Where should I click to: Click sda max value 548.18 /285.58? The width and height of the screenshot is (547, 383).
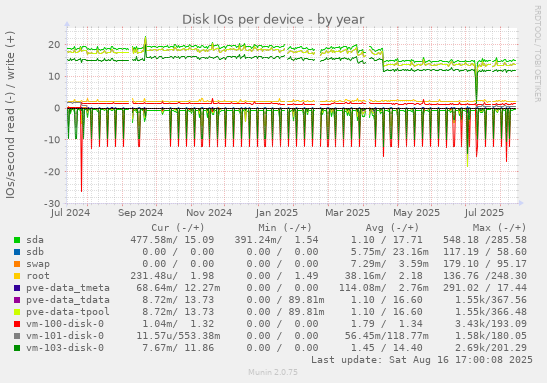pyautogui.click(x=485, y=240)
